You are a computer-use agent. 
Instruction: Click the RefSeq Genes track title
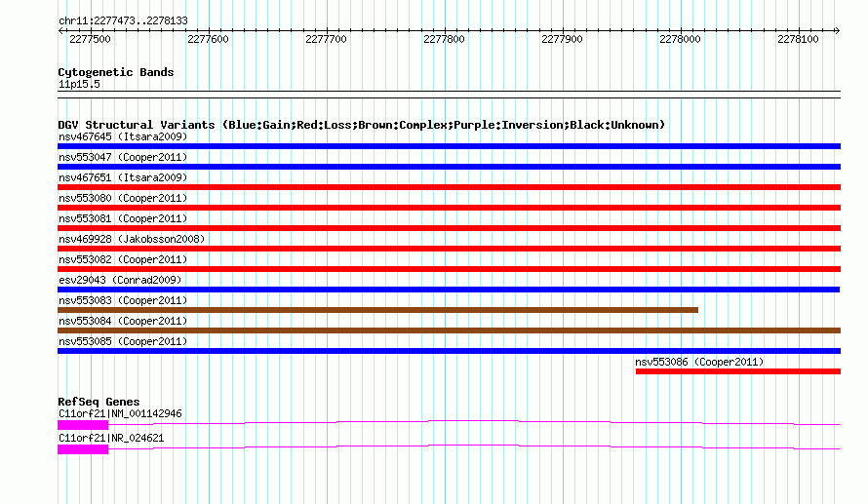99,402
